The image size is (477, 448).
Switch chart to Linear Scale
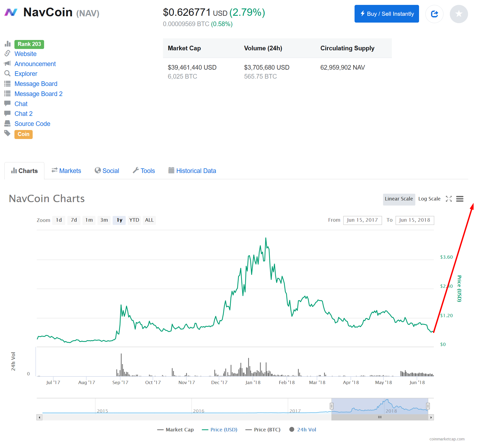coord(399,199)
